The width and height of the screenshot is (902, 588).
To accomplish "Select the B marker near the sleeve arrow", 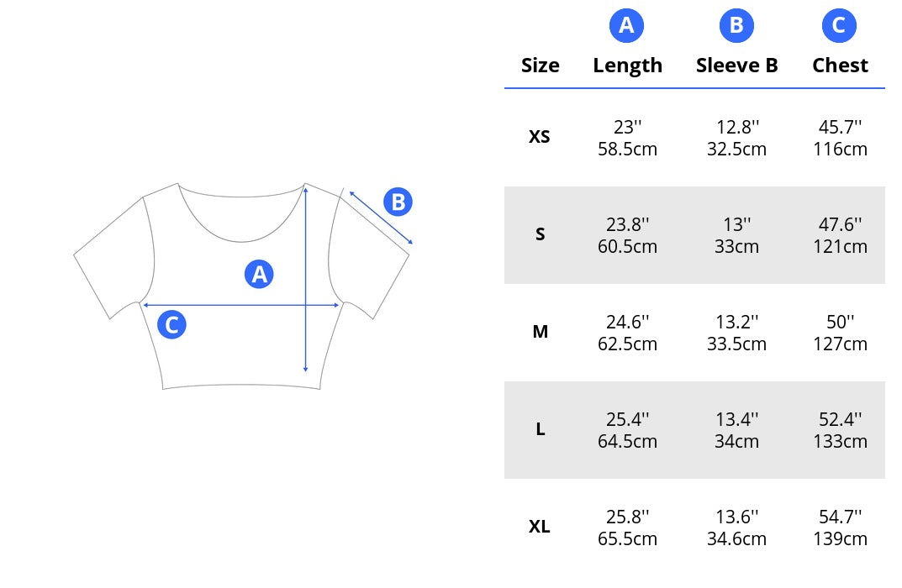I will point(398,202).
